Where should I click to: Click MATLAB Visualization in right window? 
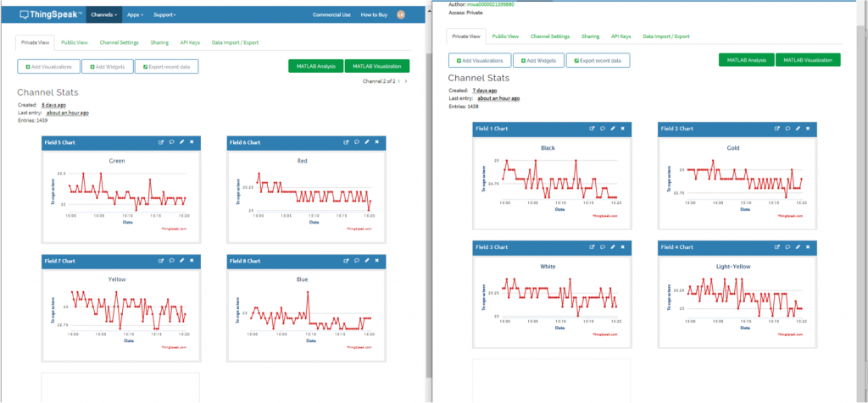pos(808,60)
